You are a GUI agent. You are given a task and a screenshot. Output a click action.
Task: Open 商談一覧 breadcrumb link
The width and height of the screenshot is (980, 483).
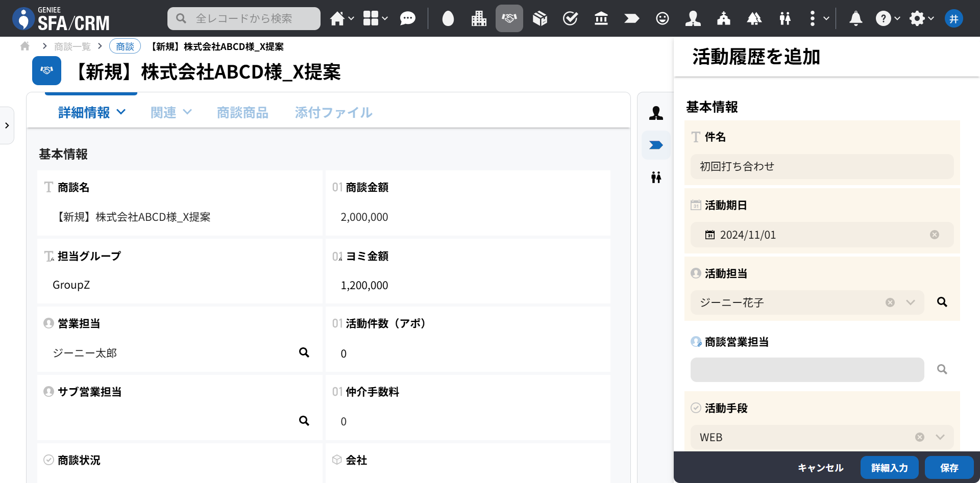72,46
